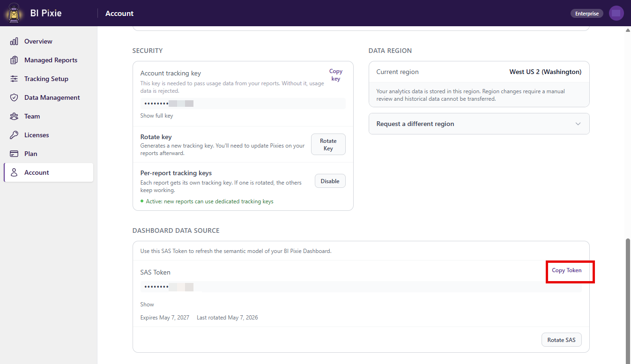Disable per-report tracking keys

pos(330,181)
